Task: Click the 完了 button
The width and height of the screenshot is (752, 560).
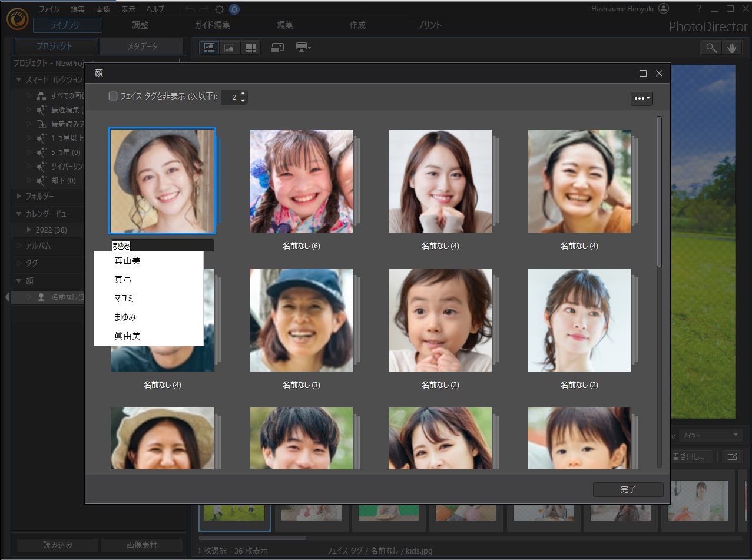Action: [628, 489]
